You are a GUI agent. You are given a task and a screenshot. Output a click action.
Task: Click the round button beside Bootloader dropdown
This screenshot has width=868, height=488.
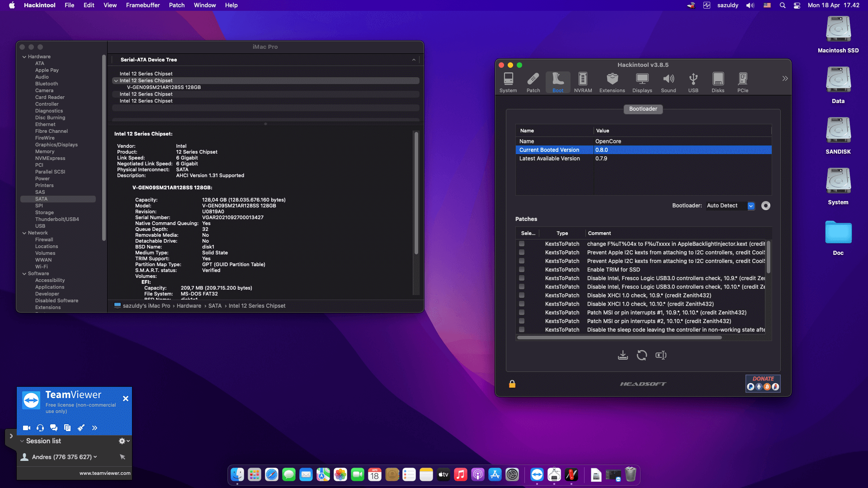(766, 206)
